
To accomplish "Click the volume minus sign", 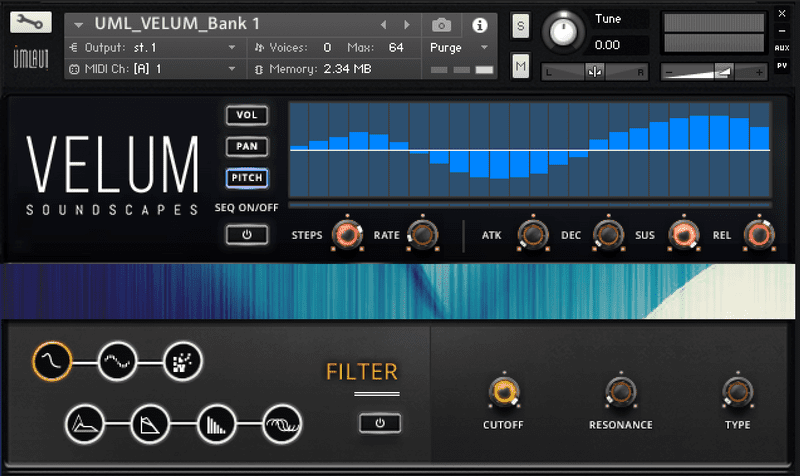I will coord(669,72).
